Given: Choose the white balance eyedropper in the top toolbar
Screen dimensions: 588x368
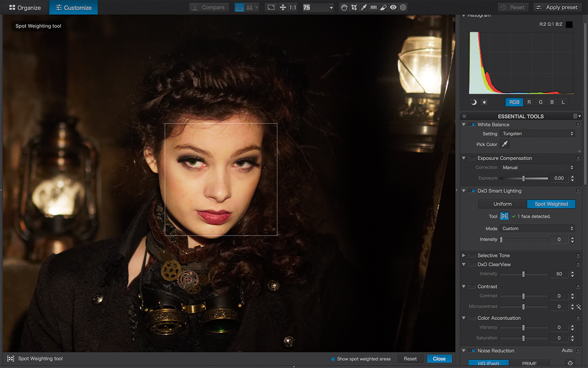Looking at the screenshot, I should click(364, 7).
